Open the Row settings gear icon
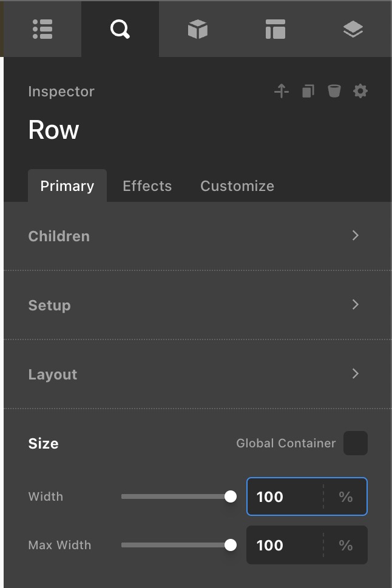 360,92
